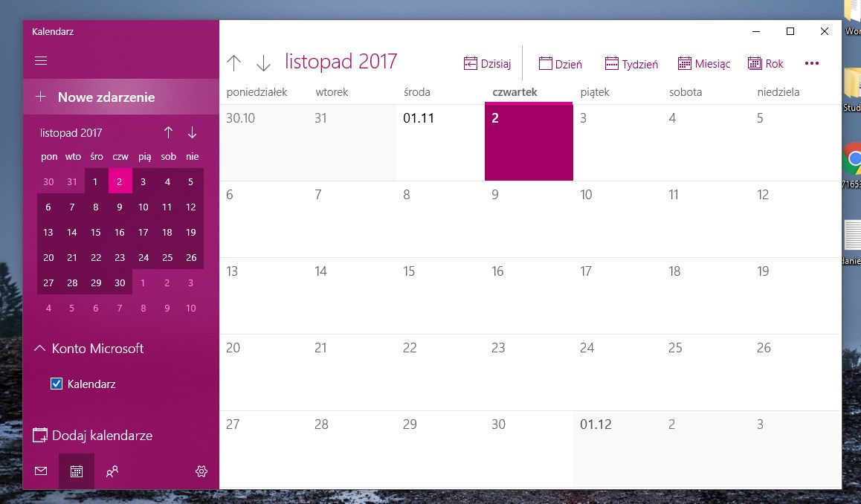The image size is (861, 504).
Task: Switch to Tydzień view
Action: coord(631,64)
